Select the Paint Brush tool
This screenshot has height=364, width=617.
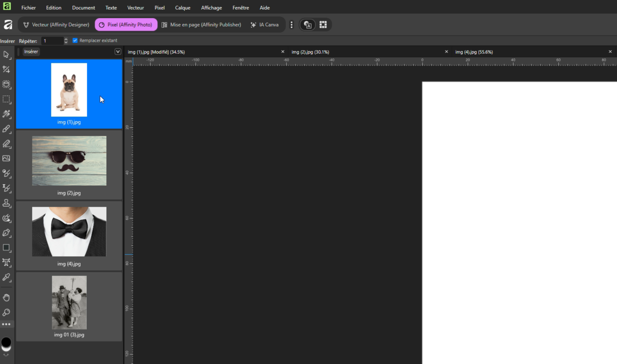[x=6, y=129]
